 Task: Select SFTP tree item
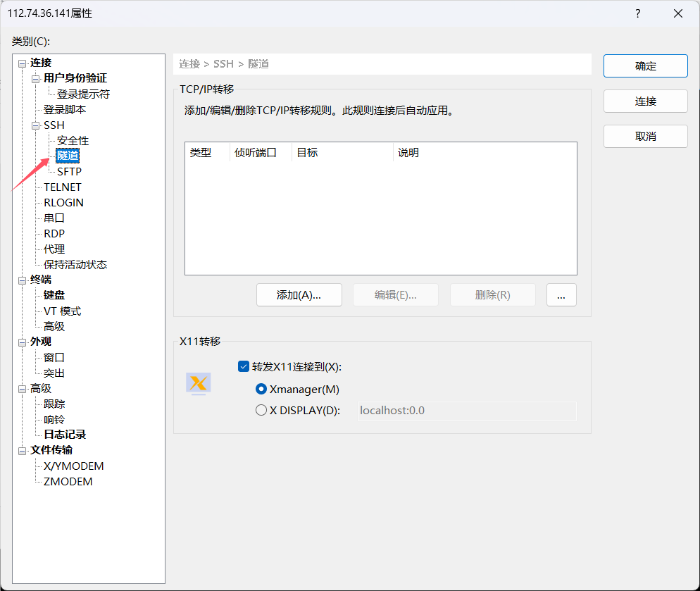pos(69,172)
